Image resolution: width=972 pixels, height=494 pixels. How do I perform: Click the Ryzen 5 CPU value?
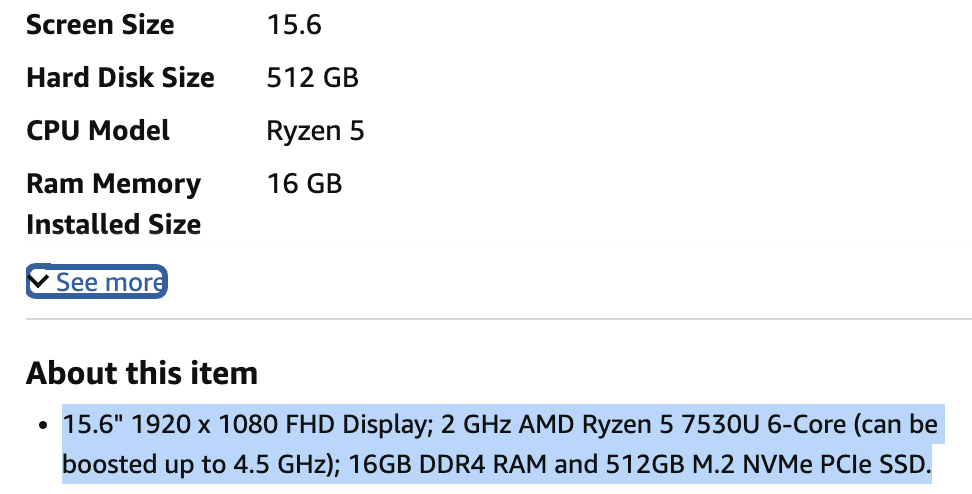point(315,131)
